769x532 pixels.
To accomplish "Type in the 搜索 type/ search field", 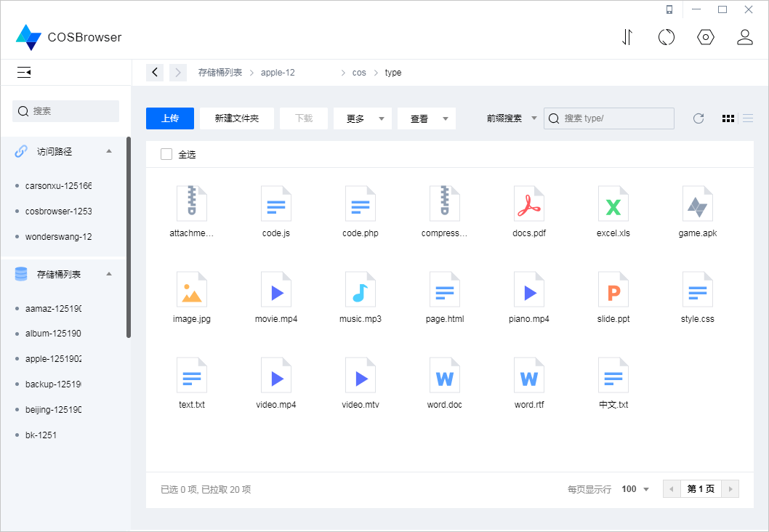I will [614, 118].
